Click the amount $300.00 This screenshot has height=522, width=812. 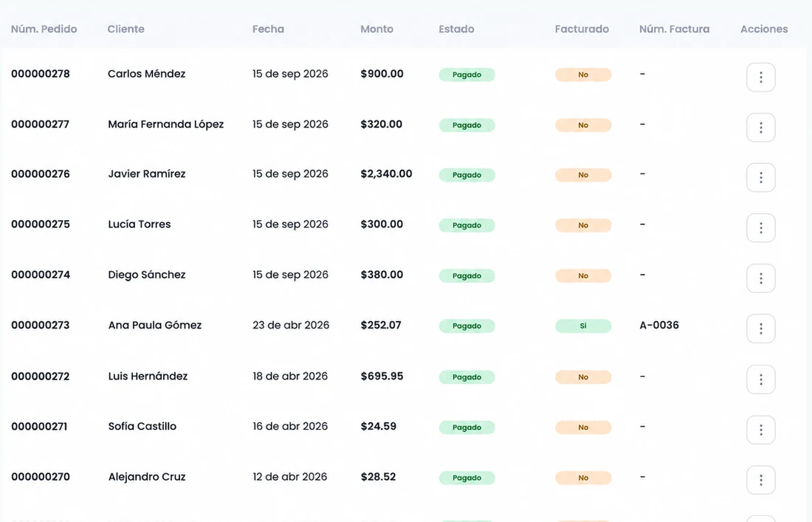click(382, 224)
